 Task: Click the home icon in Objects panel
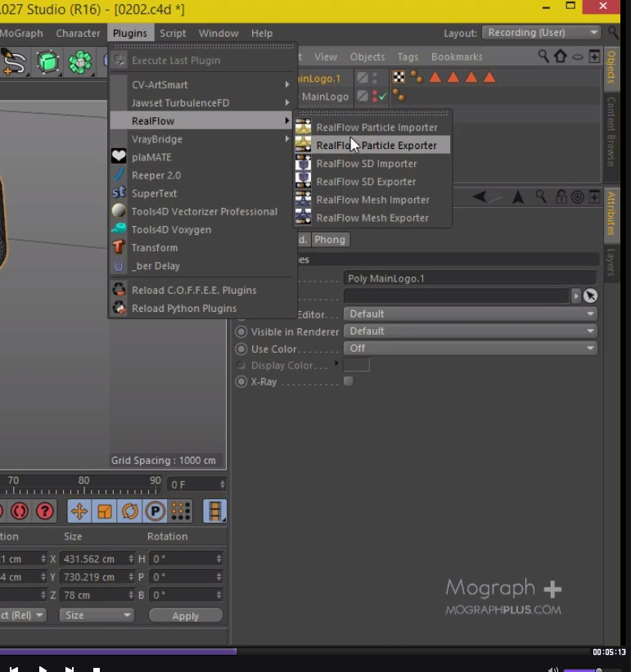pos(561,56)
